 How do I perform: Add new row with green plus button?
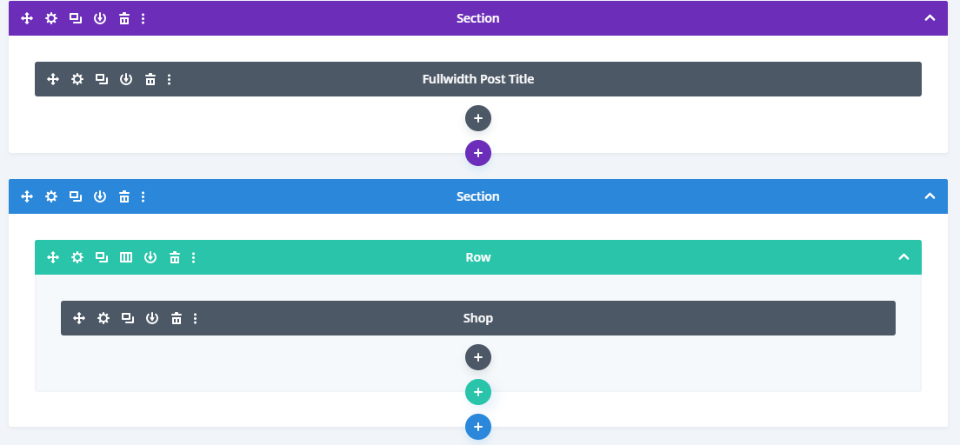478,392
